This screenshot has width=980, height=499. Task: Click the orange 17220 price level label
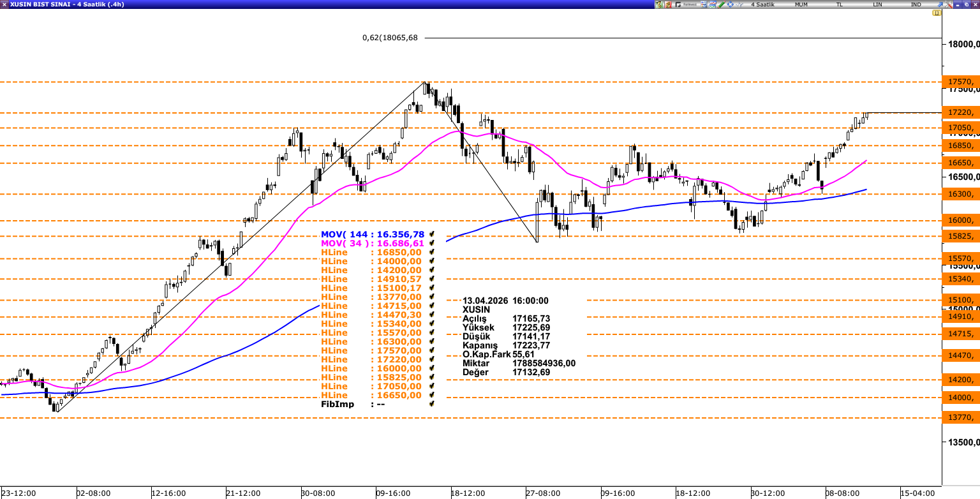point(960,112)
